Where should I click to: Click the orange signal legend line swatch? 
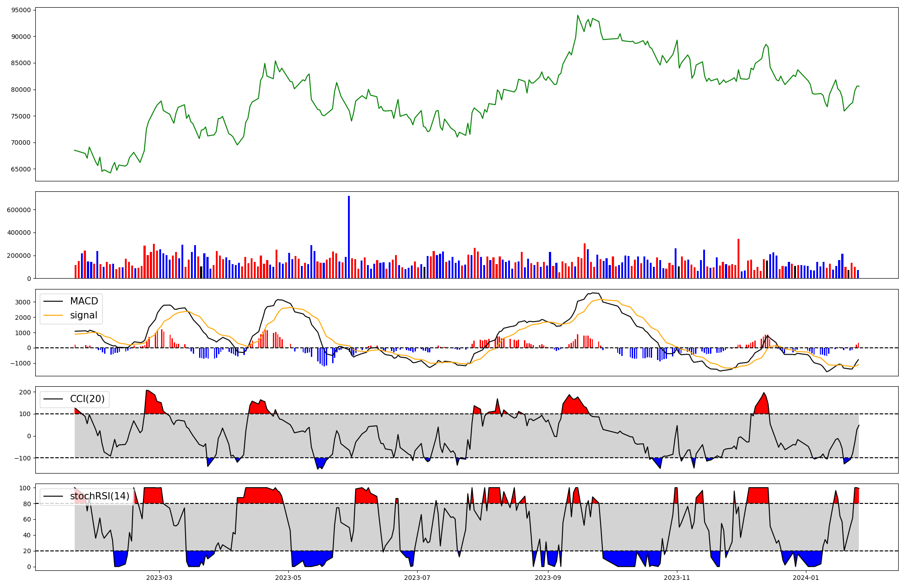[54, 315]
